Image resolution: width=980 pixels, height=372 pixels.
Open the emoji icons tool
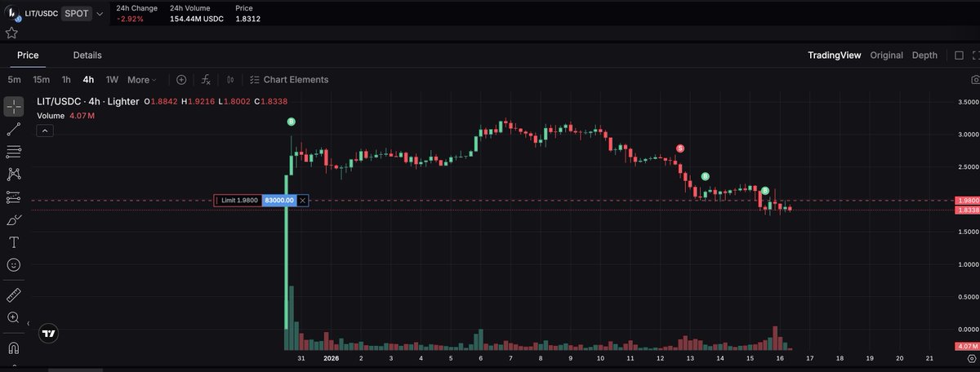click(x=13, y=264)
